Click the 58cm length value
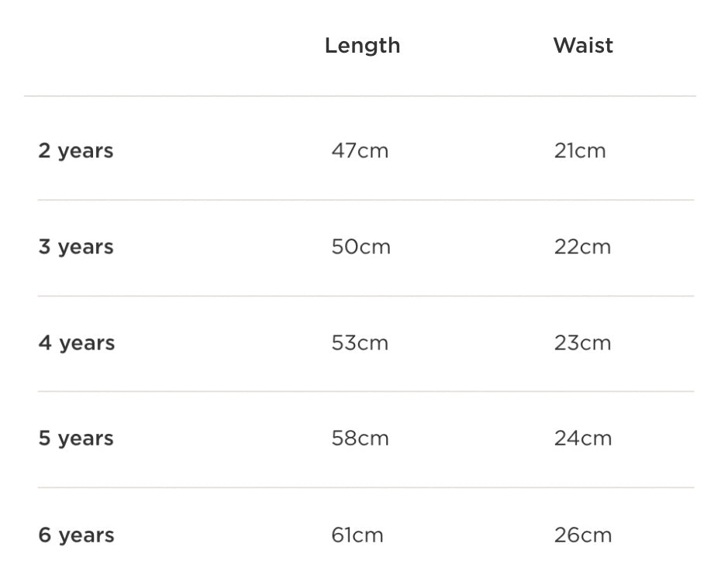The image size is (714, 588). coord(360,438)
